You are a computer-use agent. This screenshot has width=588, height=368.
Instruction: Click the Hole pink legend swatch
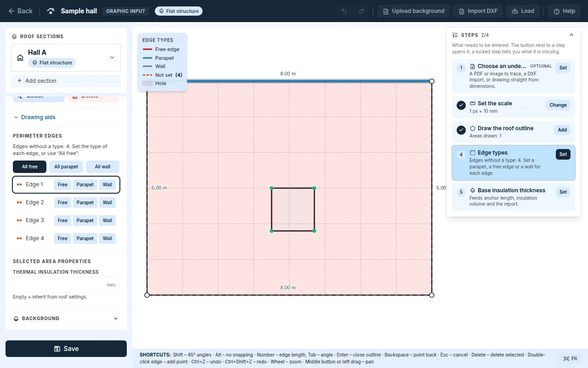(x=147, y=83)
